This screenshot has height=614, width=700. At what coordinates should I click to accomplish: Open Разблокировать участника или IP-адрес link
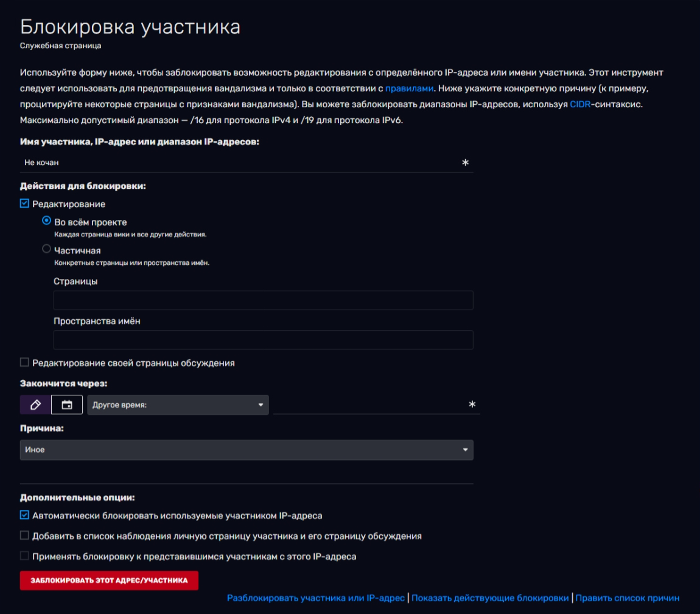[316, 598]
